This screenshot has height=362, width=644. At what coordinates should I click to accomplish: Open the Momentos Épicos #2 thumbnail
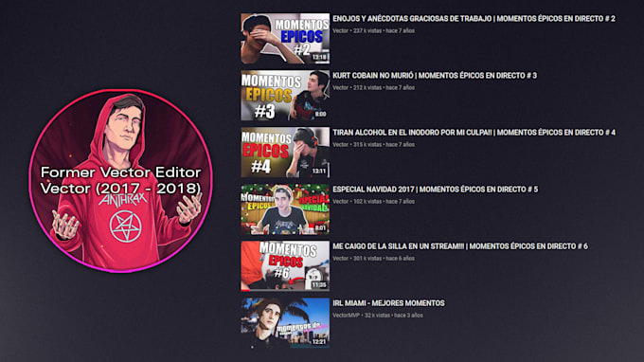click(285, 38)
